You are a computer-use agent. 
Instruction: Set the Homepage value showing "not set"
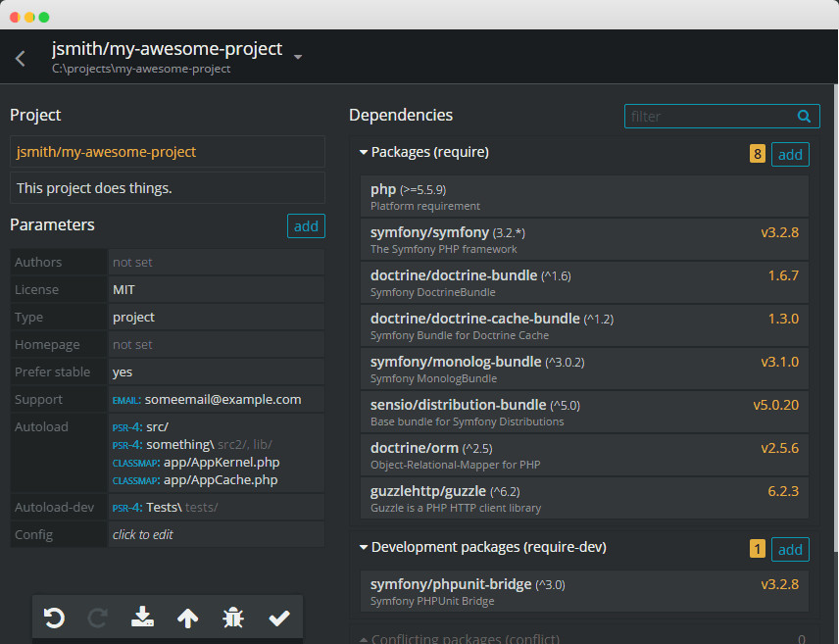[217, 345]
